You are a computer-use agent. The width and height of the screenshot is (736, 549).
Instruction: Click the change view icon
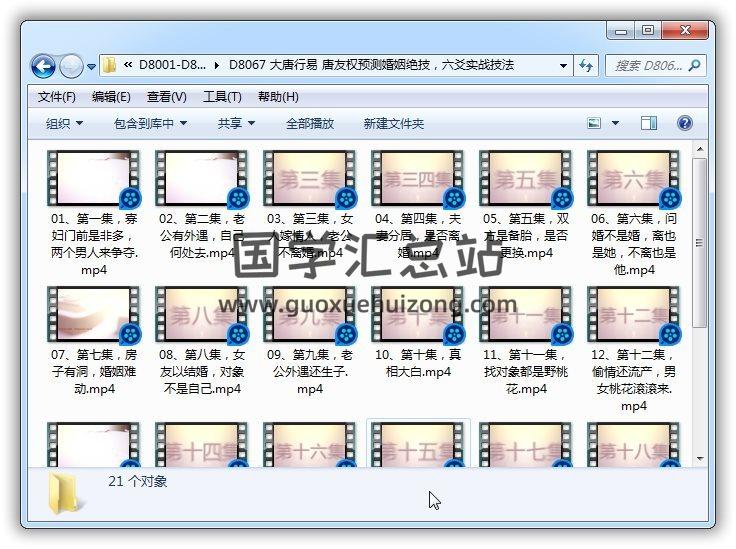[594, 123]
